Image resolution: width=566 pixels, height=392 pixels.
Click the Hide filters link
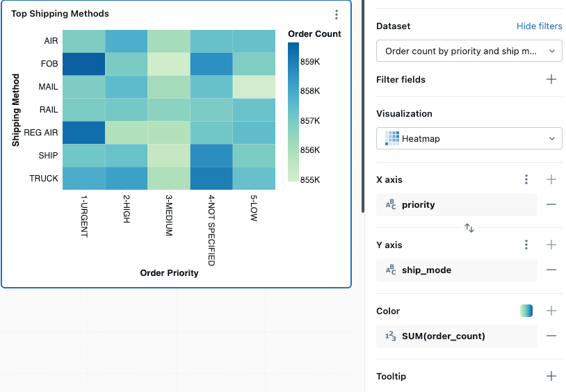(x=539, y=26)
